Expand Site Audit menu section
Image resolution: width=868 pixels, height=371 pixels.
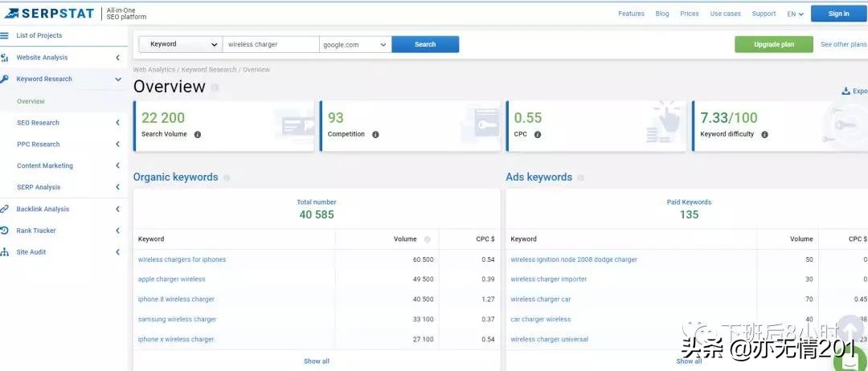point(118,252)
